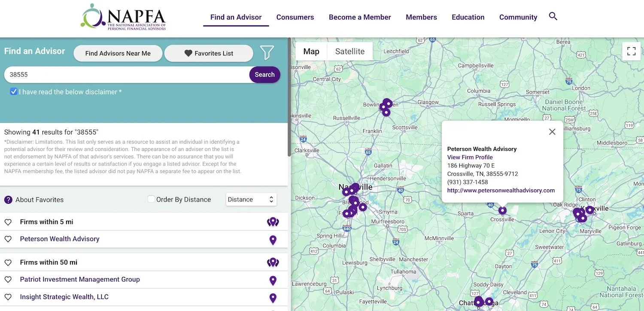Click the About Favorites question mark icon

point(8,200)
